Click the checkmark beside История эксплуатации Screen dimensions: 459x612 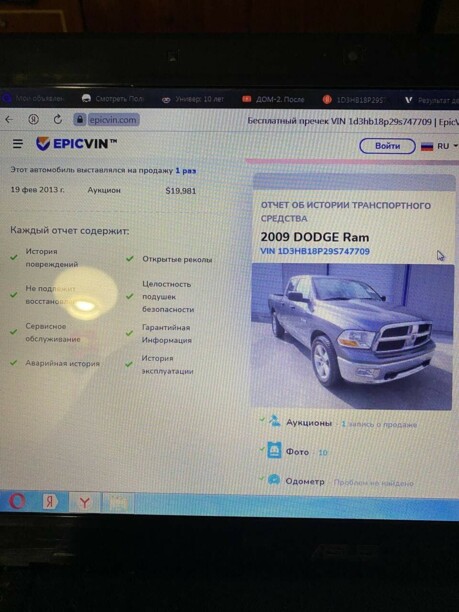point(129,364)
